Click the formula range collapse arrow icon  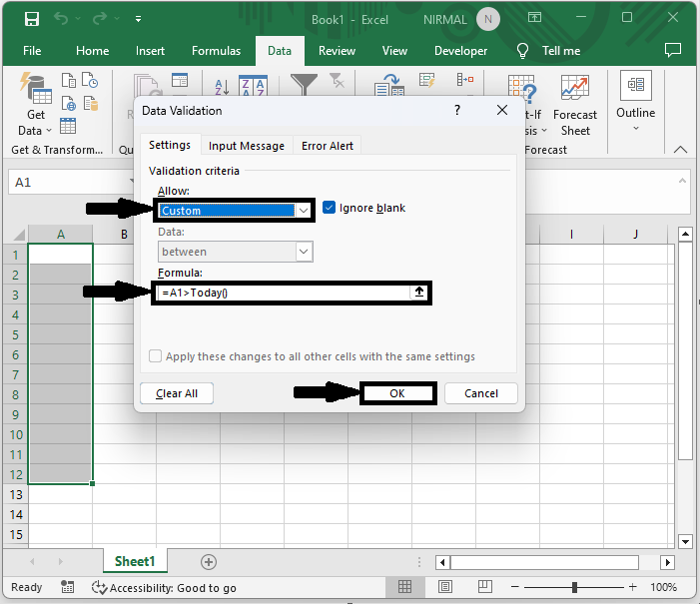click(420, 293)
